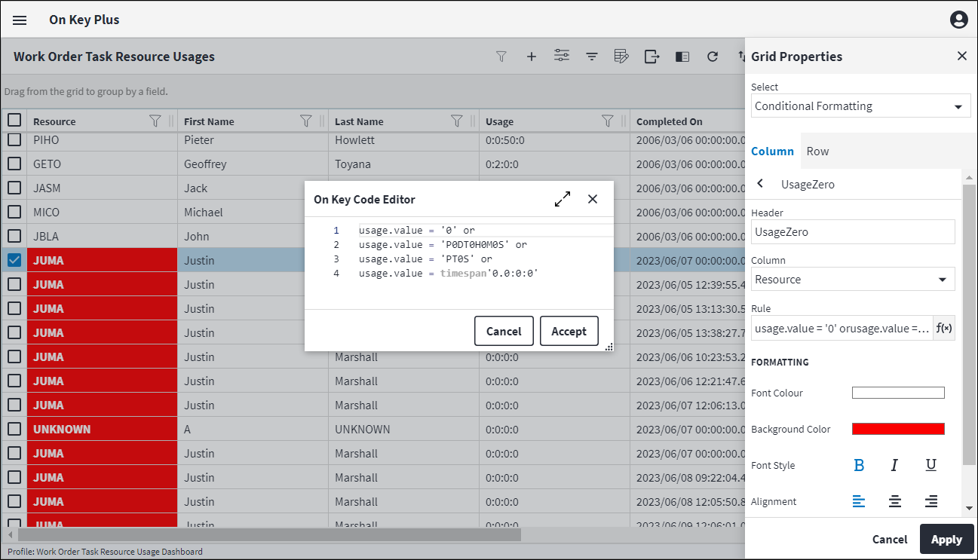The height and width of the screenshot is (560, 978).
Task: Click the export grid icon
Action: (651, 57)
